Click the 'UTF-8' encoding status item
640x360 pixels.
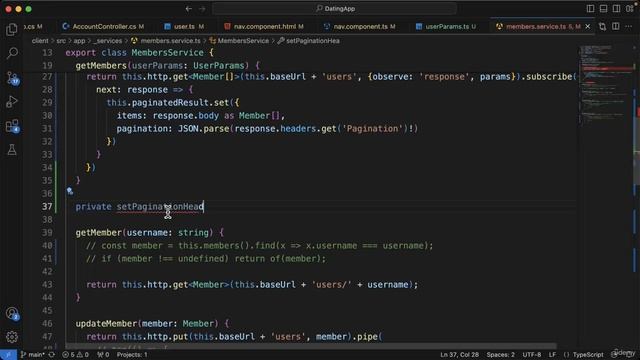coord(532,355)
